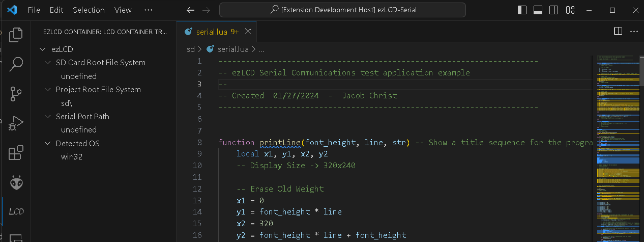
Task: Collapse the Project Root File System node
Action: pyautogui.click(x=47, y=90)
